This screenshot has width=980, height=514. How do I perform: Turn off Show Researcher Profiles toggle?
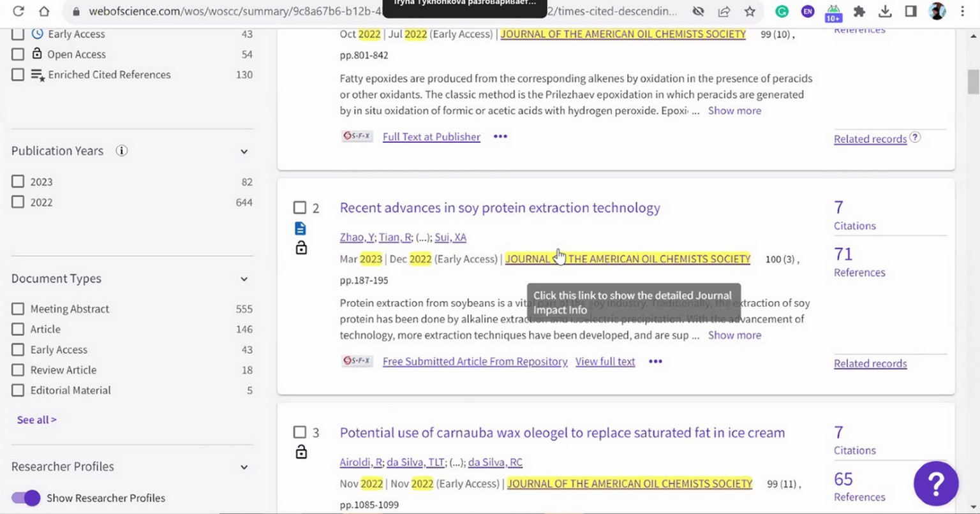point(26,498)
